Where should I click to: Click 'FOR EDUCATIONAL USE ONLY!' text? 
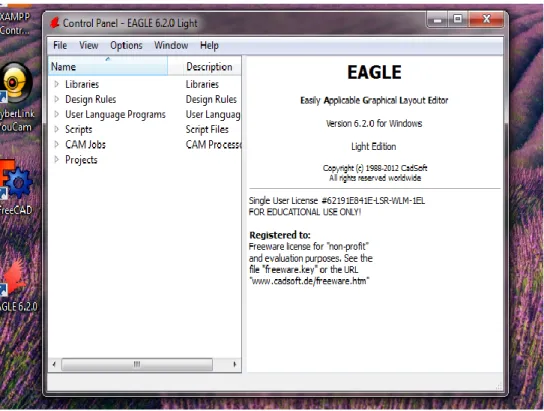click(x=305, y=212)
